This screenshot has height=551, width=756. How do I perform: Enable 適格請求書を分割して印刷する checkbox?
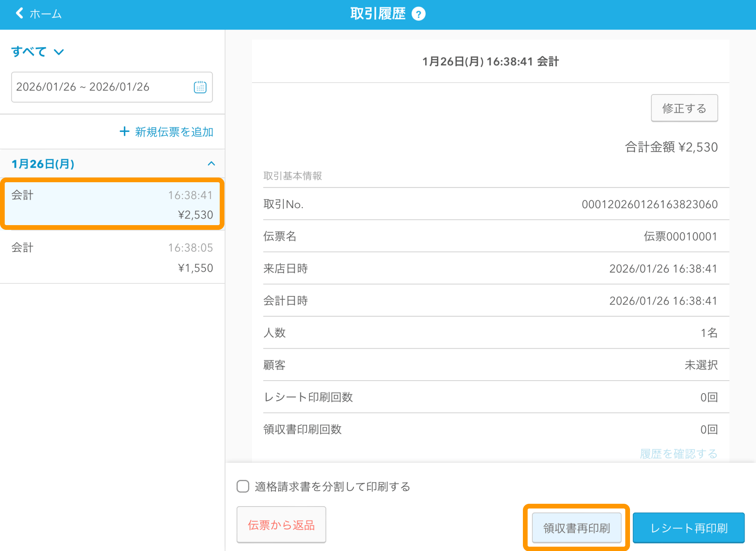[243, 486]
